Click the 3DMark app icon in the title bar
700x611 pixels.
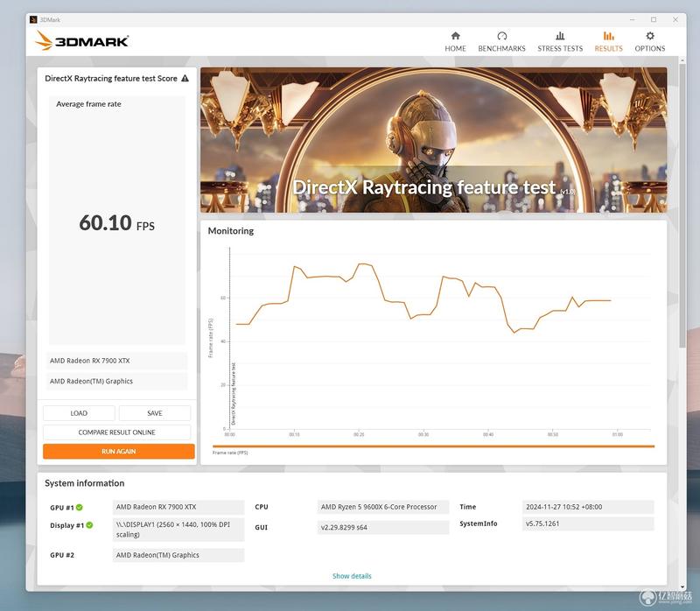[33, 19]
